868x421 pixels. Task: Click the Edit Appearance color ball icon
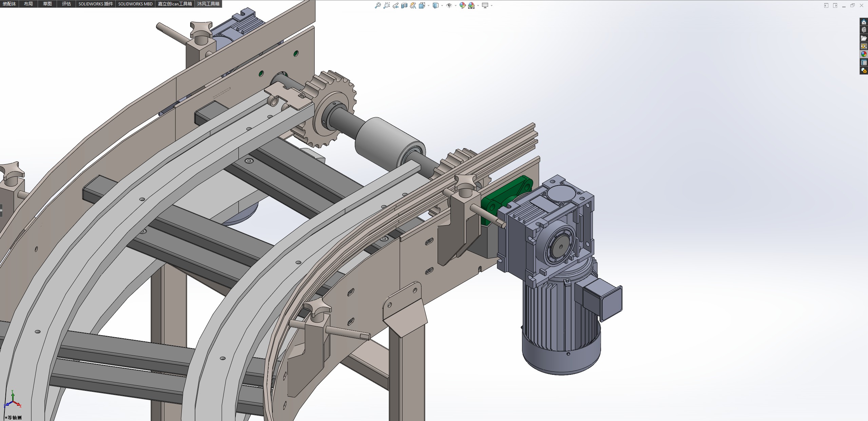[462, 5]
